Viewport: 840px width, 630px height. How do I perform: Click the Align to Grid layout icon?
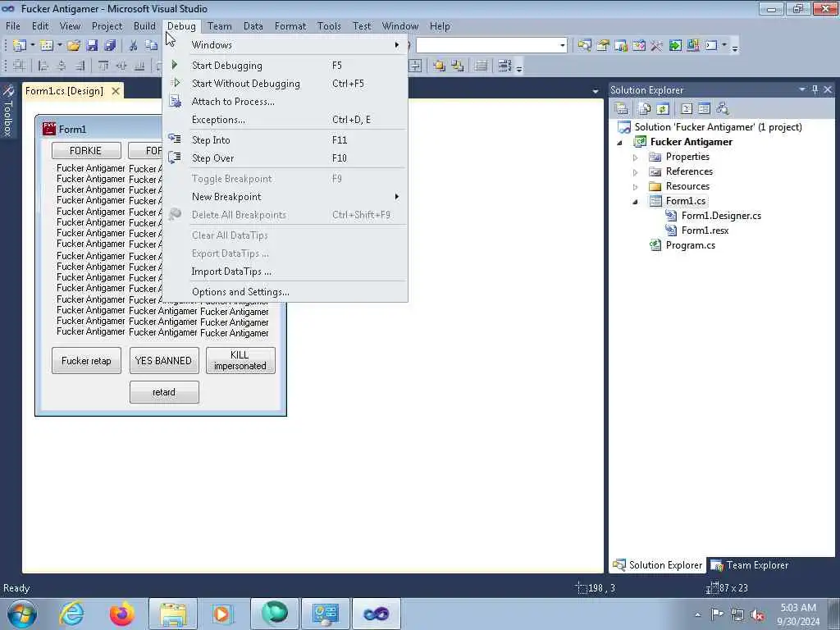point(20,66)
